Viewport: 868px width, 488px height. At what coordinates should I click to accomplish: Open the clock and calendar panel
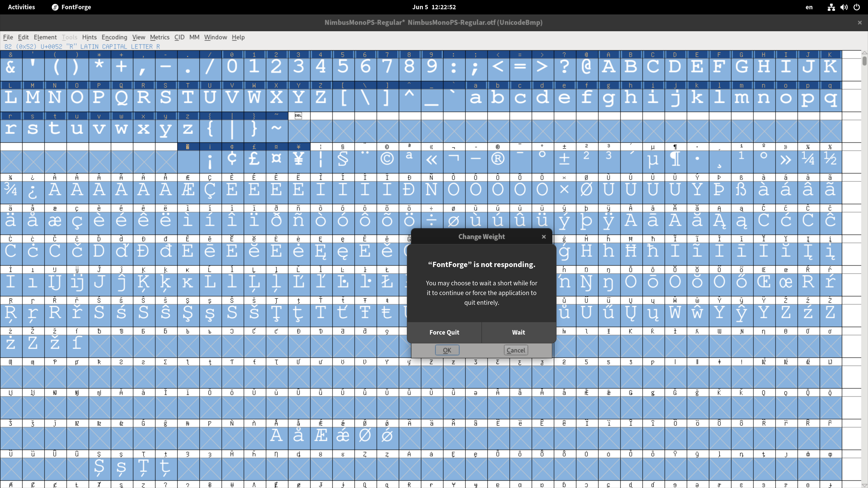(434, 7)
